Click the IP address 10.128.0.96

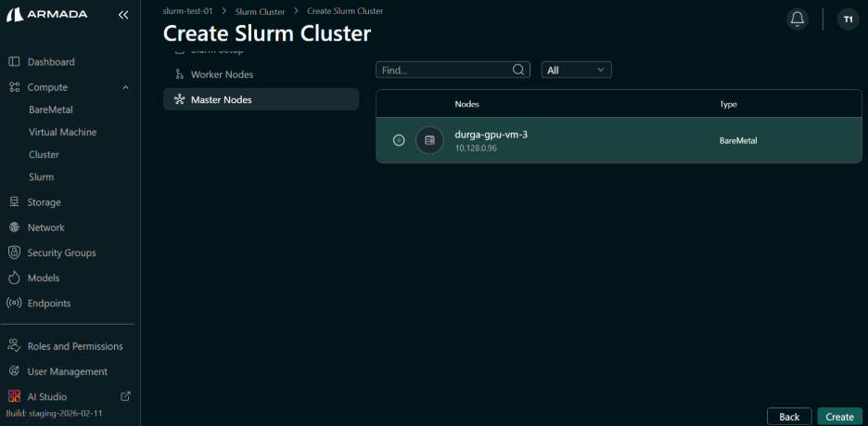(x=476, y=148)
